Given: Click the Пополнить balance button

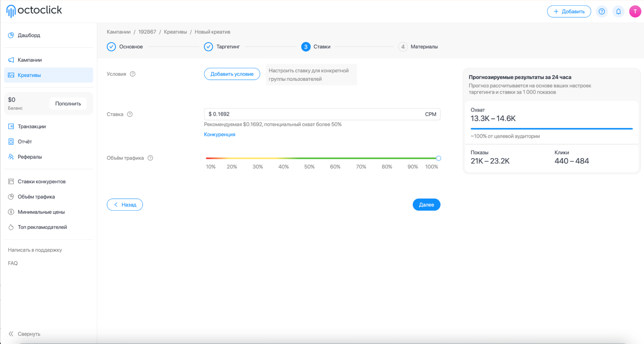Looking at the screenshot, I should coord(68,104).
